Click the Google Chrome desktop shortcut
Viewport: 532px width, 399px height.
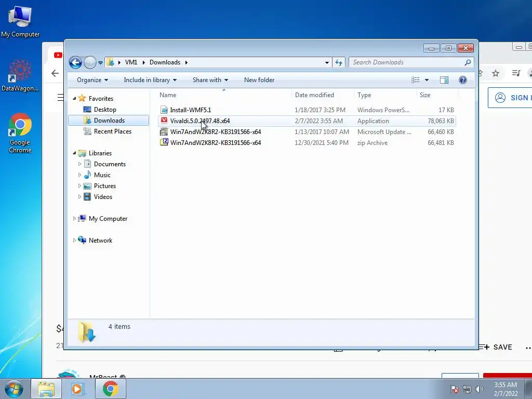coord(20,133)
